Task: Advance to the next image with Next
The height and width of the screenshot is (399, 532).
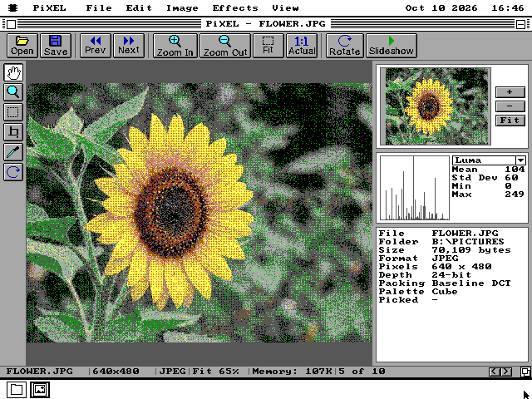Action: click(x=129, y=46)
